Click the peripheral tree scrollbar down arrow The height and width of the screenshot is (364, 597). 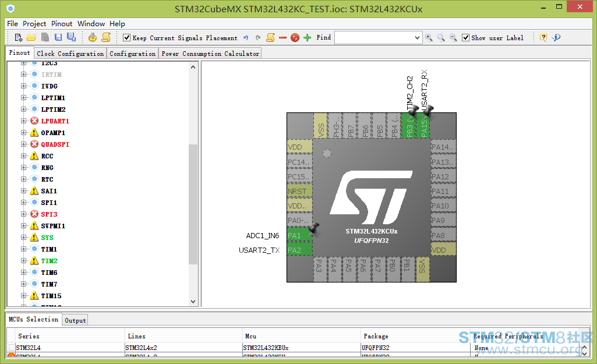[193, 301]
